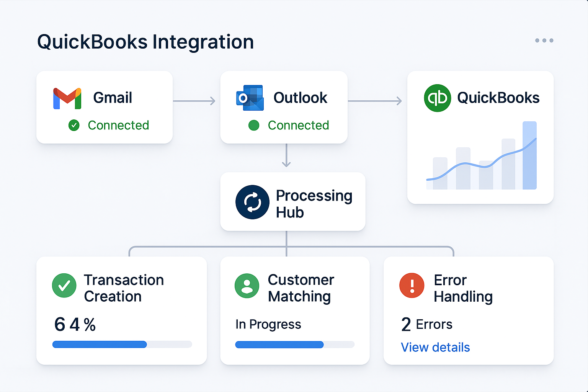This screenshot has width=588, height=392.
Task: Click the Customer Matching person icon
Action: click(247, 286)
